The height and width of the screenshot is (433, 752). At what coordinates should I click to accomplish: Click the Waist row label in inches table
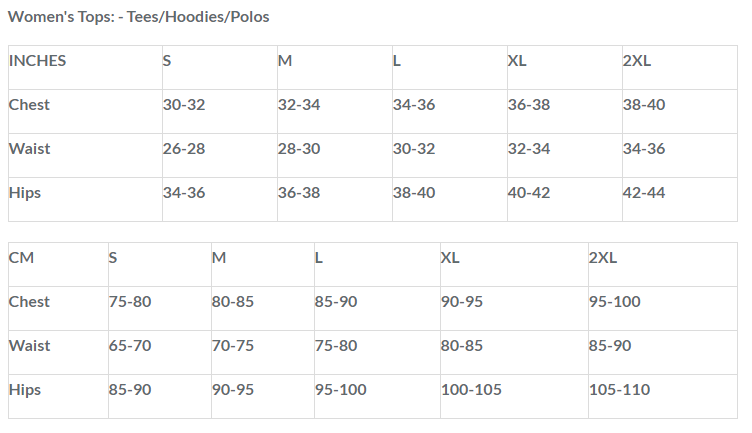point(29,149)
